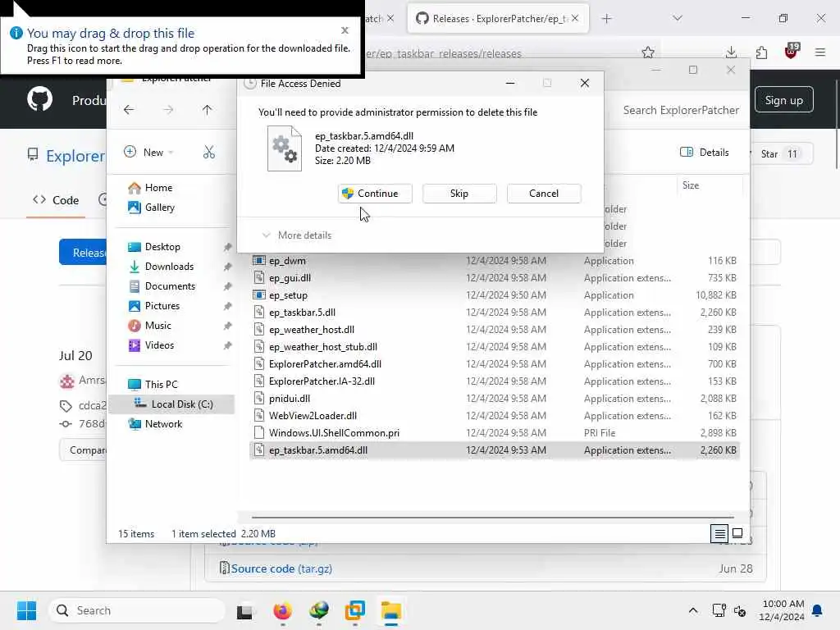The height and width of the screenshot is (630, 840).
Task: Download Source code (tar.gz) link
Action: click(x=281, y=568)
